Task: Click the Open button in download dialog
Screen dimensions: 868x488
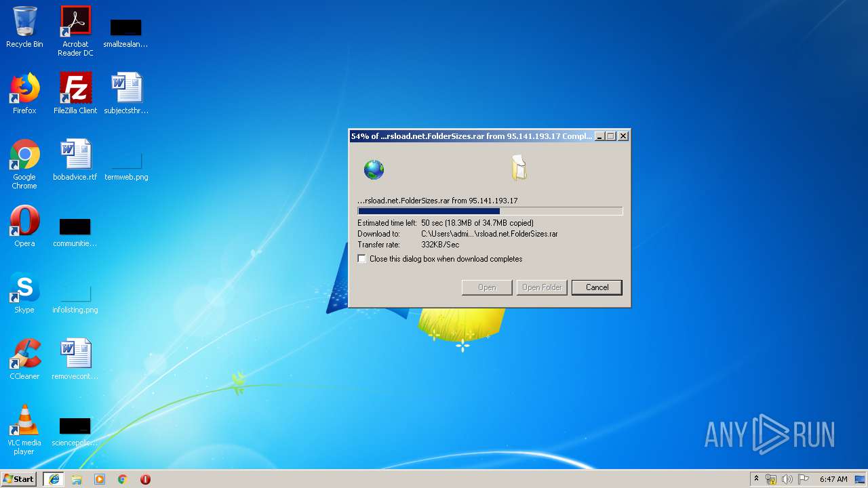Action: (x=487, y=287)
